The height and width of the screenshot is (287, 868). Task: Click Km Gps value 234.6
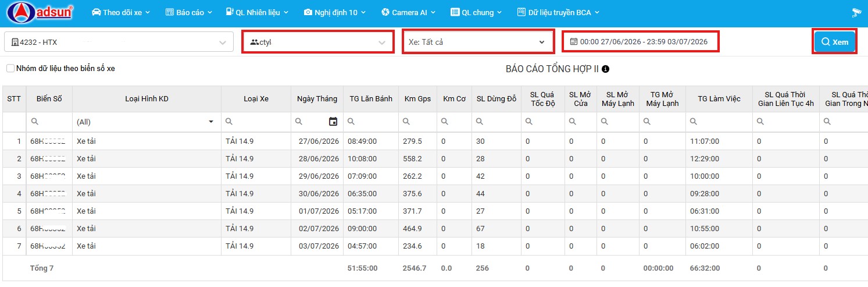pyautogui.click(x=412, y=246)
